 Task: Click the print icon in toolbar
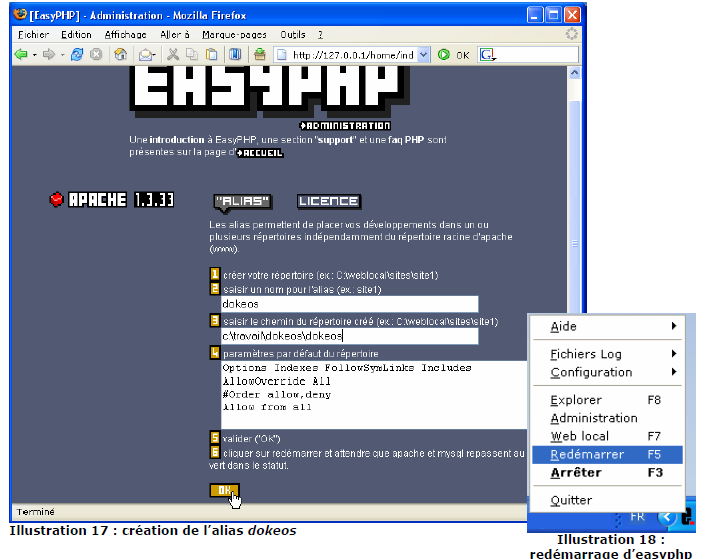[x=260, y=54]
